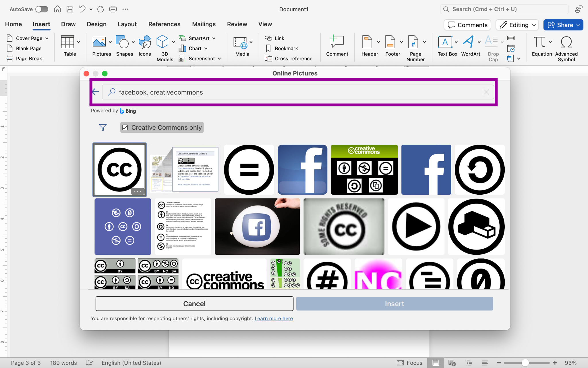The width and height of the screenshot is (588, 368).
Task: Insert a Blank Page
Action: coord(24,48)
